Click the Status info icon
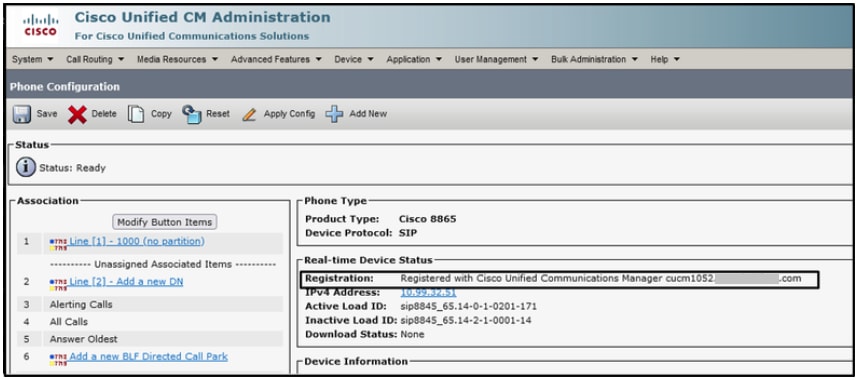This screenshot has height=380, width=857. [x=26, y=167]
